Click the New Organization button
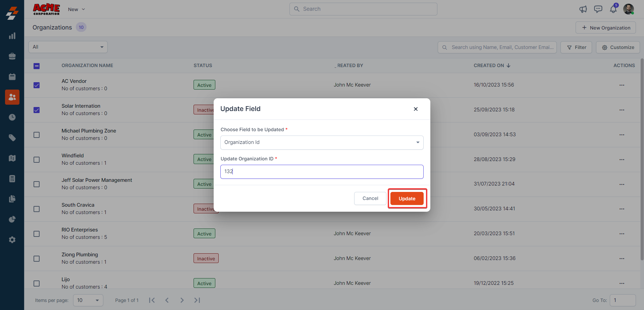The width and height of the screenshot is (644, 310). click(x=606, y=28)
